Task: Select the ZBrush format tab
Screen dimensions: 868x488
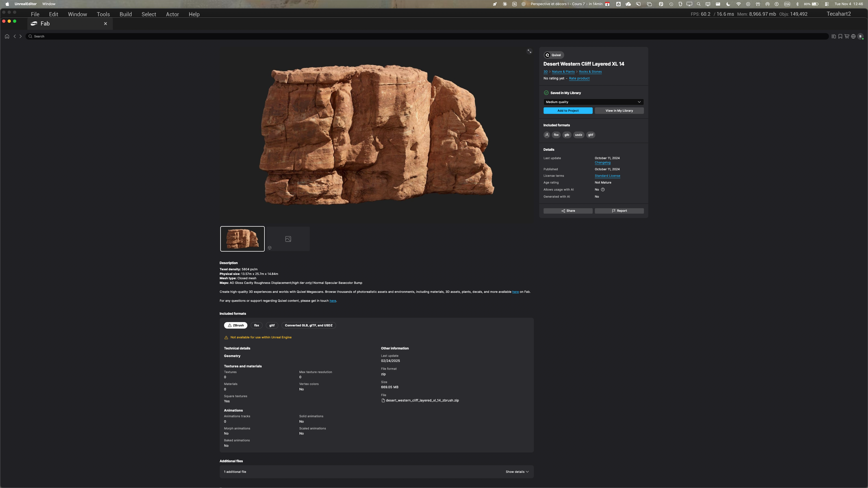Action: pyautogui.click(x=236, y=325)
